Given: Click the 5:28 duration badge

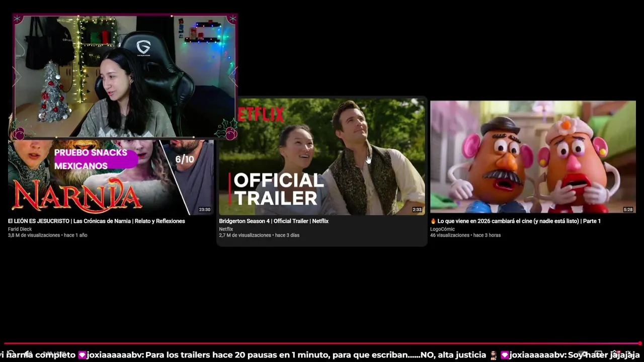Looking at the screenshot, I should pos(628,210).
